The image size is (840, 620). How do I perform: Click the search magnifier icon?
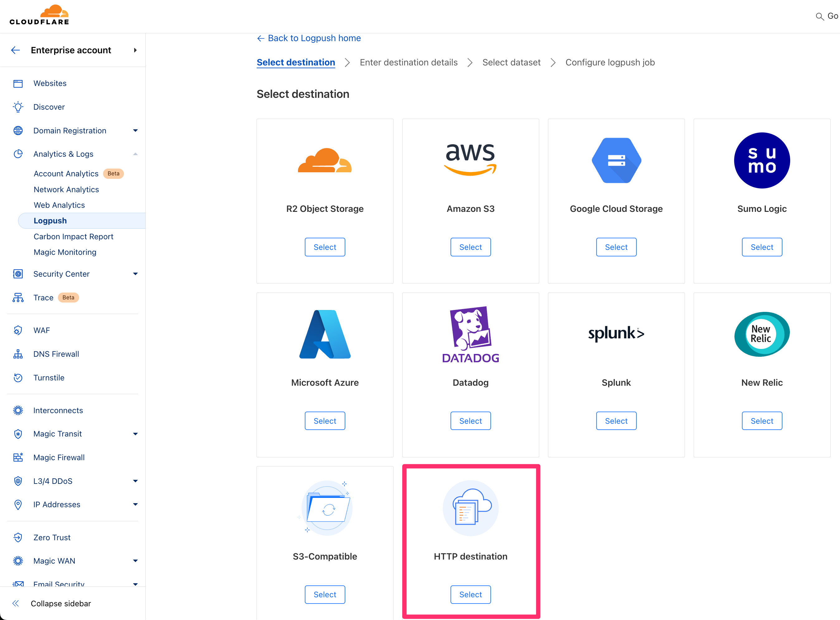coord(819,17)
